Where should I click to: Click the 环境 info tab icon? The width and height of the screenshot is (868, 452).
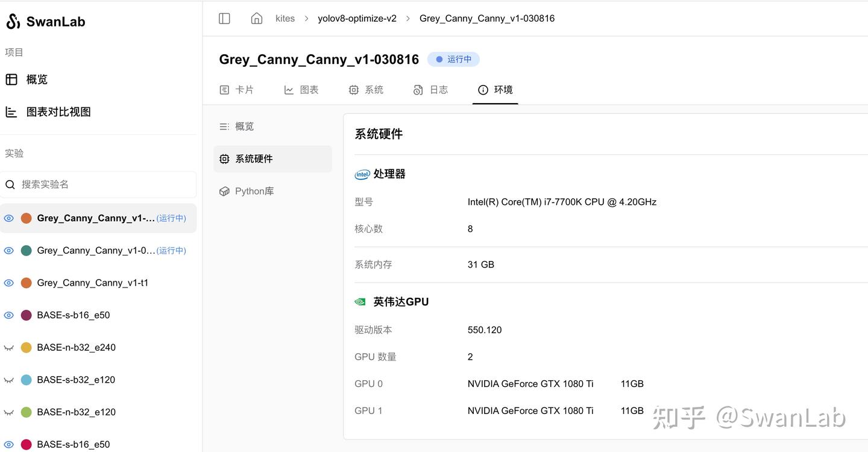click(483, 90)
